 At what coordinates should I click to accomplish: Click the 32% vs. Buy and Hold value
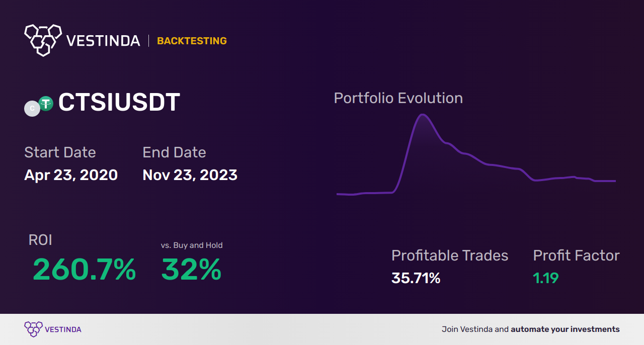click(x=191, y=270)
